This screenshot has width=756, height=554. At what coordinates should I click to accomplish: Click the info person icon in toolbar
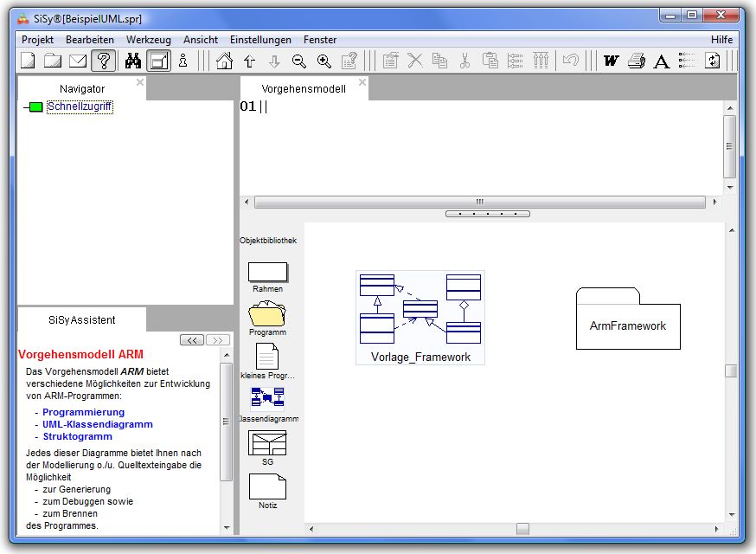[183, 61]
